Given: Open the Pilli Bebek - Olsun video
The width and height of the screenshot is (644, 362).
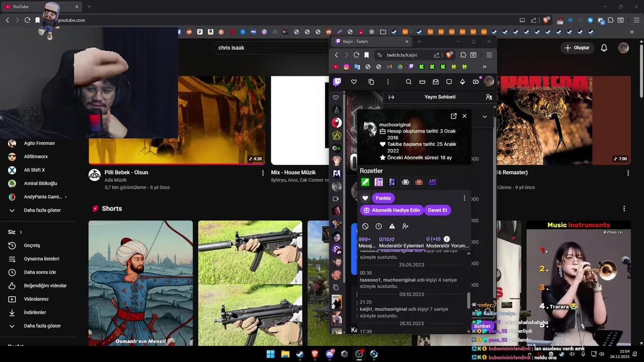Looking at the screenshot, I should [126, 172].
